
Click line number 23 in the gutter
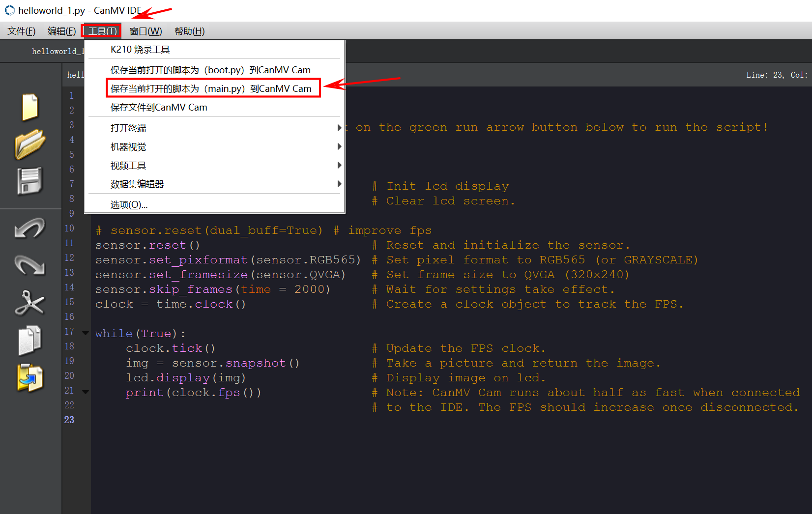[x=69, y=420]
